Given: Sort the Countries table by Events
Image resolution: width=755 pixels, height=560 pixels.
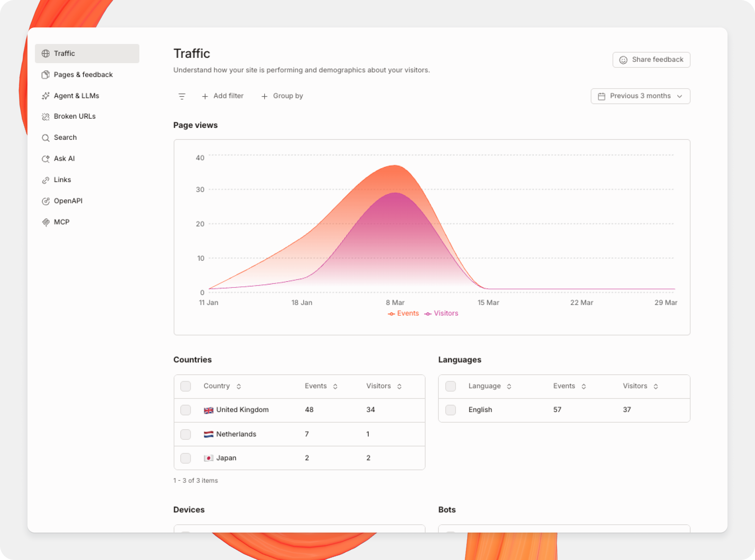Looking at the screenshot, I should (x=335, y=386).
